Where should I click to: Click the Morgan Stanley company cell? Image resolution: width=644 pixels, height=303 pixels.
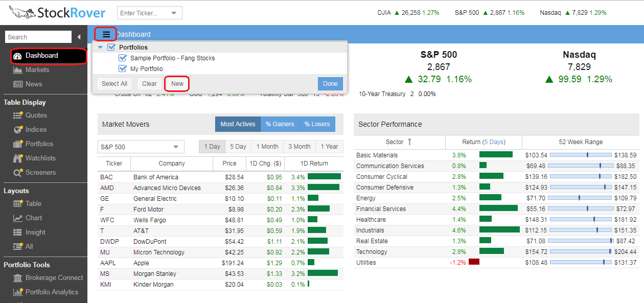155,274
